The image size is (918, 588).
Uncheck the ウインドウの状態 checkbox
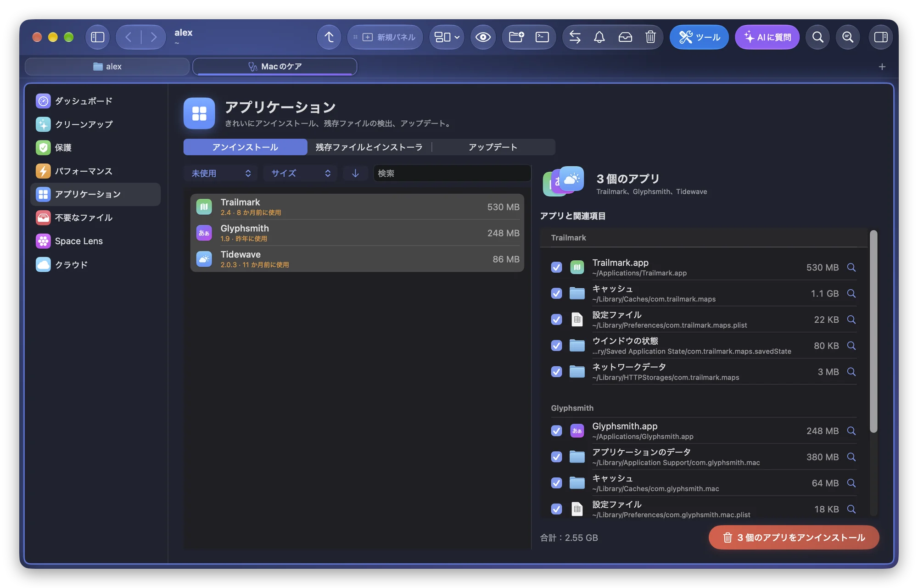click(x=556, y=346)
